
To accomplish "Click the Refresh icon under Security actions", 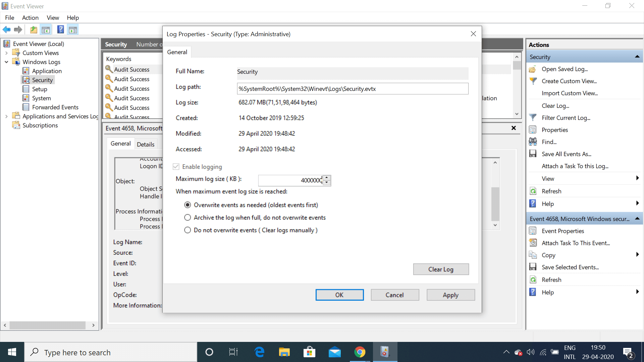I will (533, 191).
